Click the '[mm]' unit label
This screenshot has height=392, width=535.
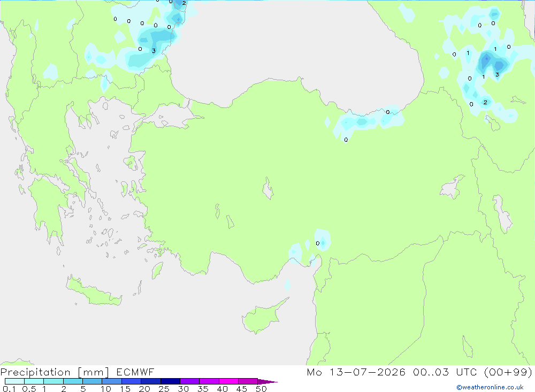point(94,372)
